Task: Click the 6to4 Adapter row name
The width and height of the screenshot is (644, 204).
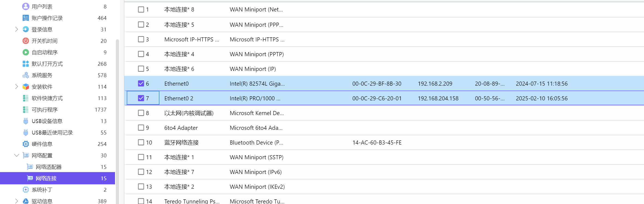Action: 181,128
